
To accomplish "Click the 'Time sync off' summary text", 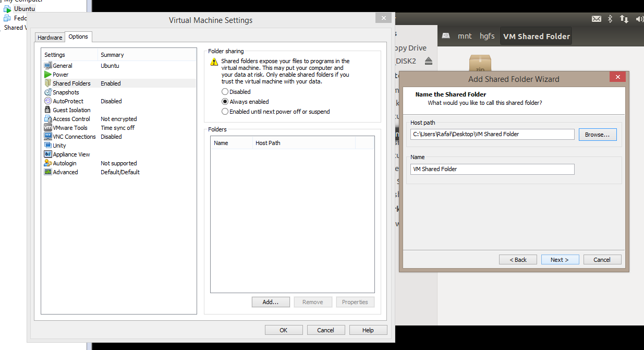I will pos(117,128).
